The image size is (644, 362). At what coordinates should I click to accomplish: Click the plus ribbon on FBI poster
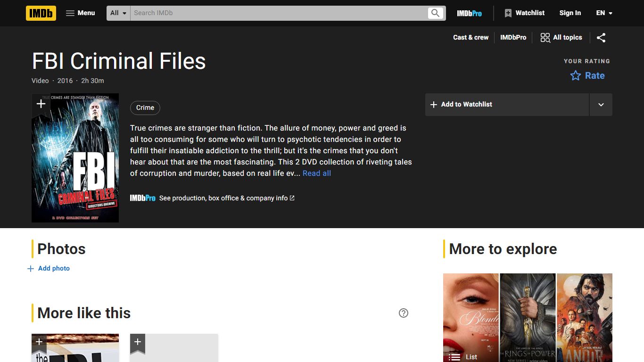[41, 104]
